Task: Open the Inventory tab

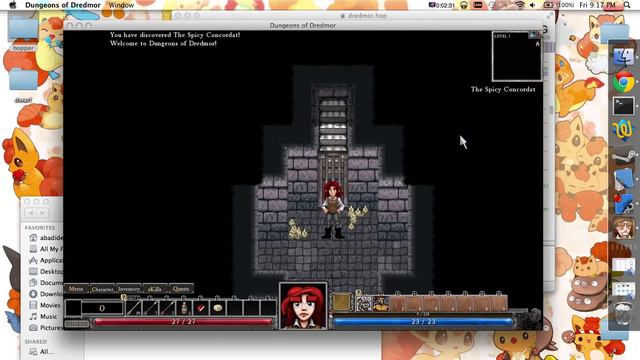Action: pos(129,289)
